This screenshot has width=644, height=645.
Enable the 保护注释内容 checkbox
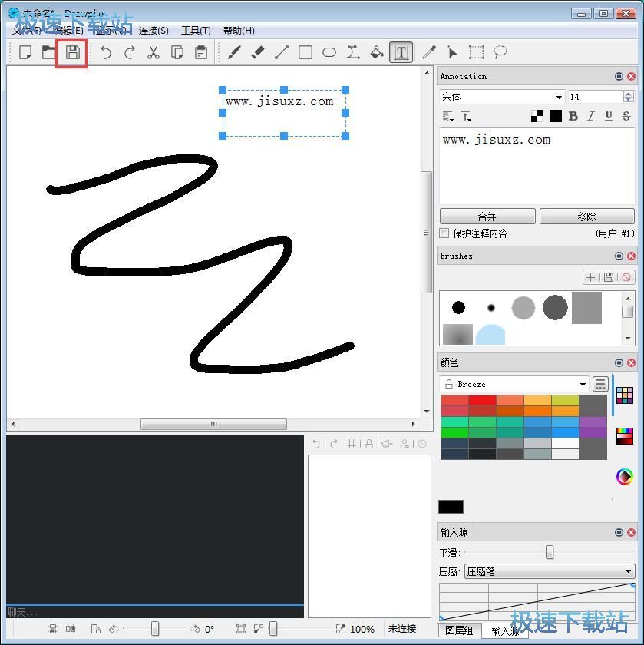[x=442, y=233]
